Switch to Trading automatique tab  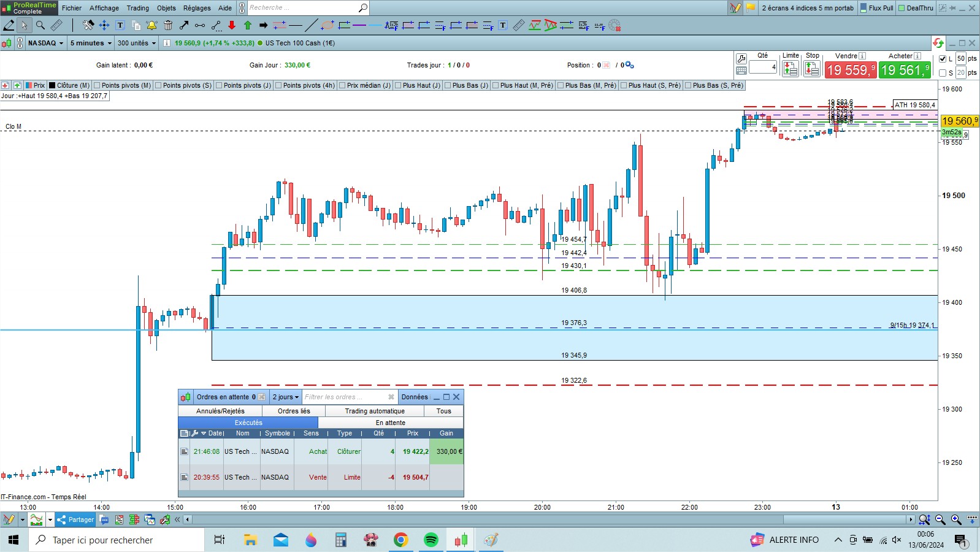(x=375, y=411)
